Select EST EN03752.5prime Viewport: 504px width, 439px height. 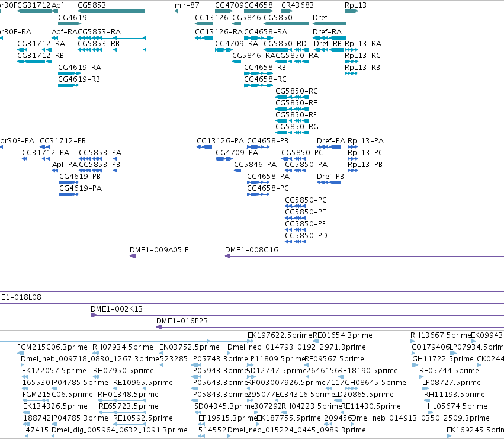coord(190,347)
